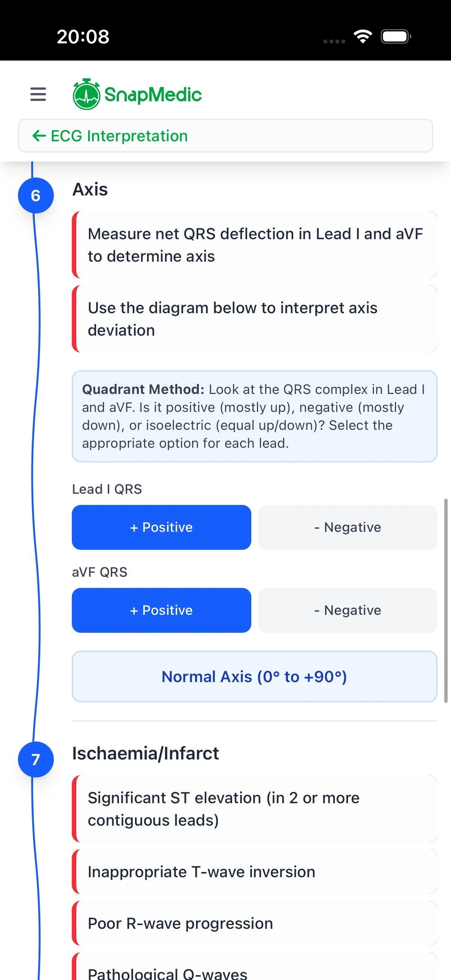The height and width of the screenshot is (980, 451).
Task: Tap 'Poor R-wave progression' item
Action: tap(255, 923)
